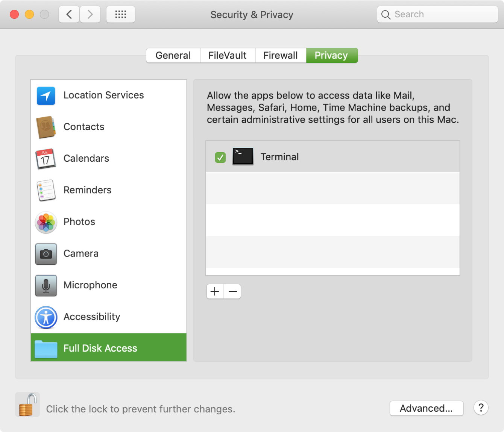Switch to the FileVault tab

click(228, 55)
